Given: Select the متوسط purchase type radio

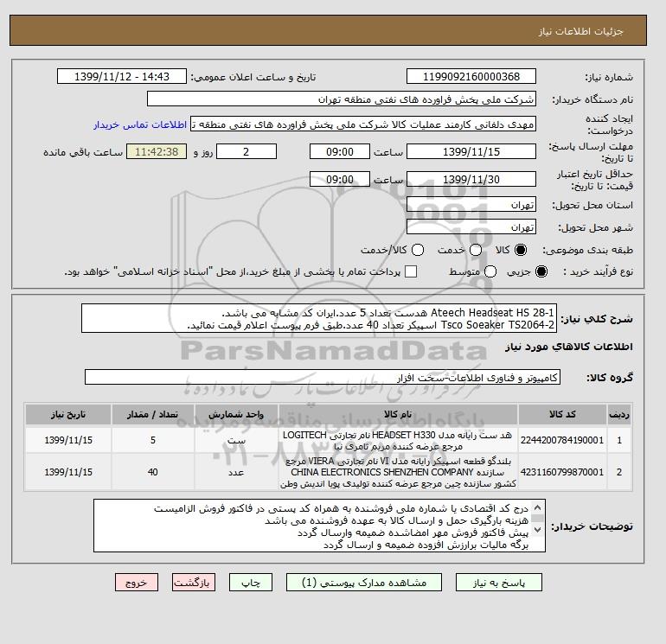Looking at the screenshot, I should click(x=490, y=271).
